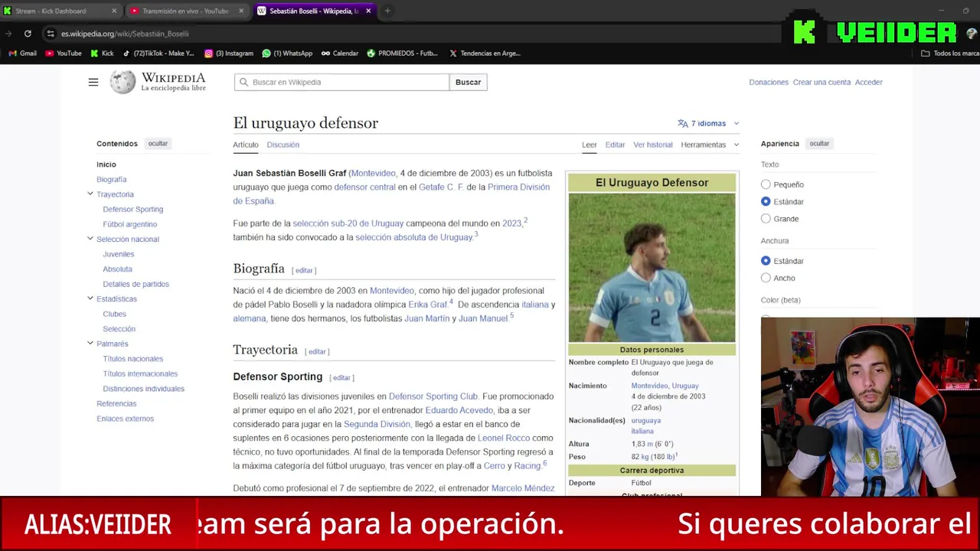Open the WhatsApp bookmark
The width and height of the screenshot is (980, 551).
tap(287, 54)
